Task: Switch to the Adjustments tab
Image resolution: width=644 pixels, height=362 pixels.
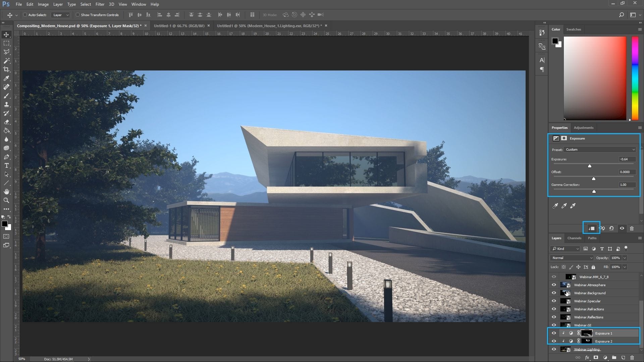Action: tap(583, 128)
